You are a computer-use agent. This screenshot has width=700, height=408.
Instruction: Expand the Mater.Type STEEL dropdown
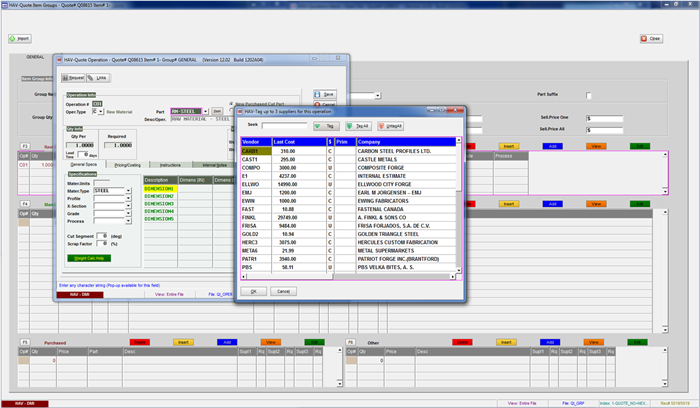tap(129, 191)
